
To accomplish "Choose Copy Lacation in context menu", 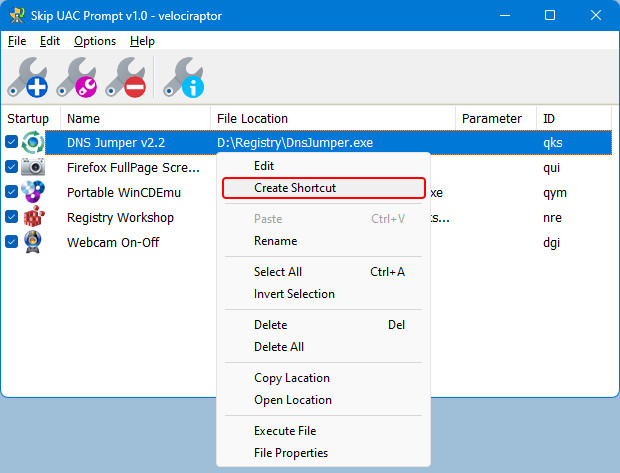I will coord(323,378).
